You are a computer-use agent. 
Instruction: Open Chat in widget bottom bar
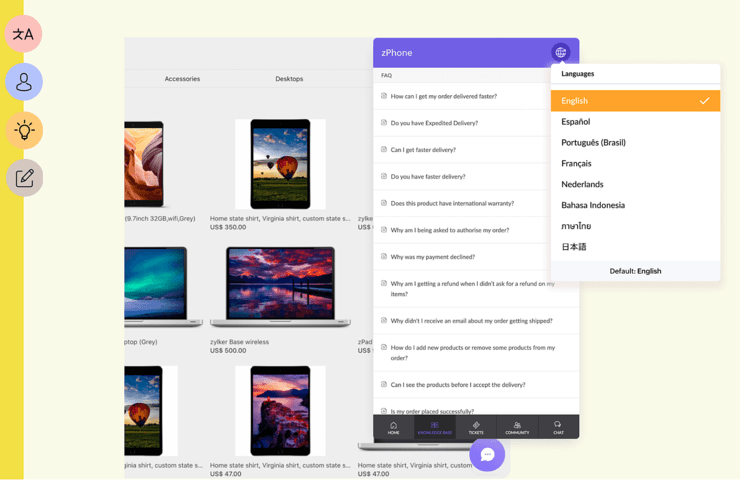pyautogui.click(x=558, y=427)
